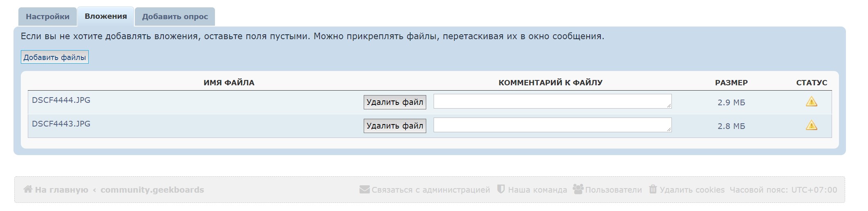Viewport: 868px width, 211px height.
Task: Open the Пользователи link
Action: click(x=613, y=190)
